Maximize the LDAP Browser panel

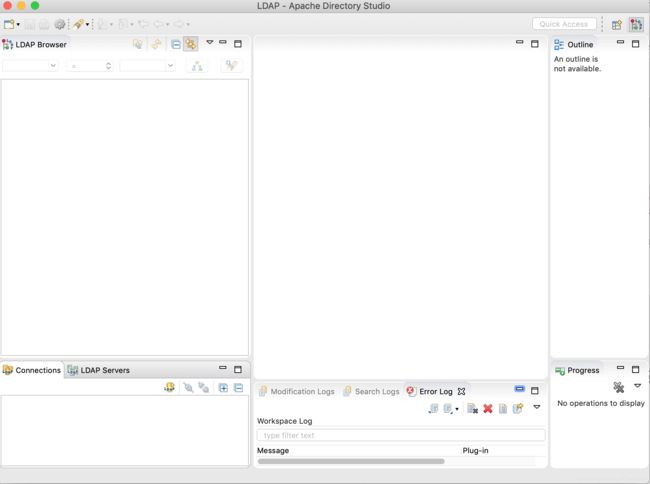click(238, 44)
